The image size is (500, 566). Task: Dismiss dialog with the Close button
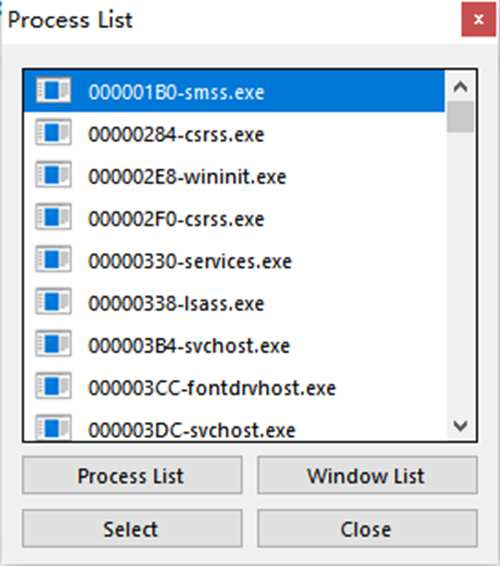click(368, 528)
